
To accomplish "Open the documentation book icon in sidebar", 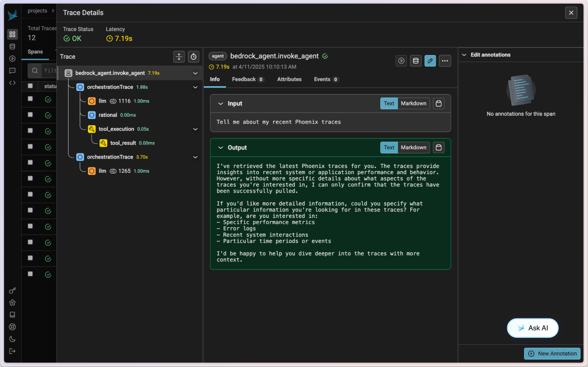I will (x=12, y=315).
